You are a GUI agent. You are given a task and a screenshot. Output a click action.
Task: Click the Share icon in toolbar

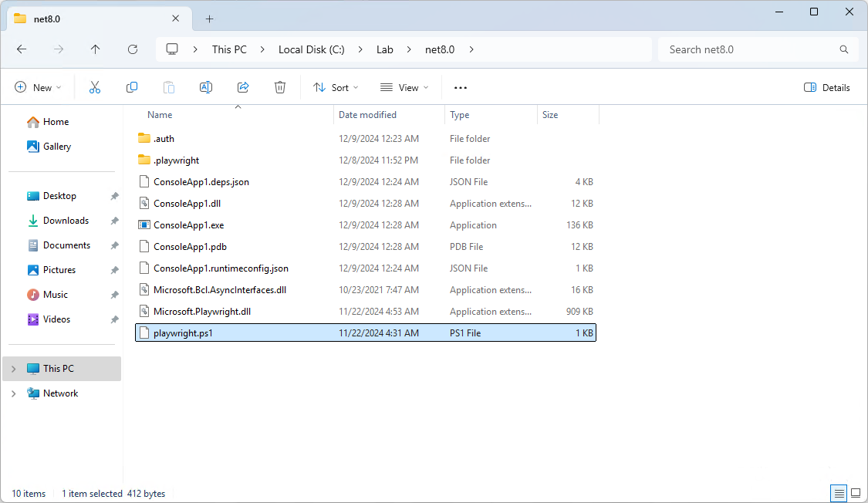243,87
